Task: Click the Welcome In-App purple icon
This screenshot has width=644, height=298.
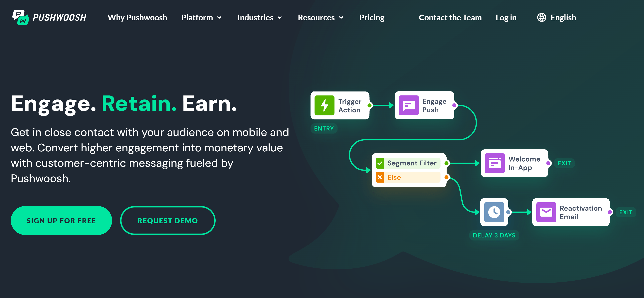Action: click(x=495, y=163)
